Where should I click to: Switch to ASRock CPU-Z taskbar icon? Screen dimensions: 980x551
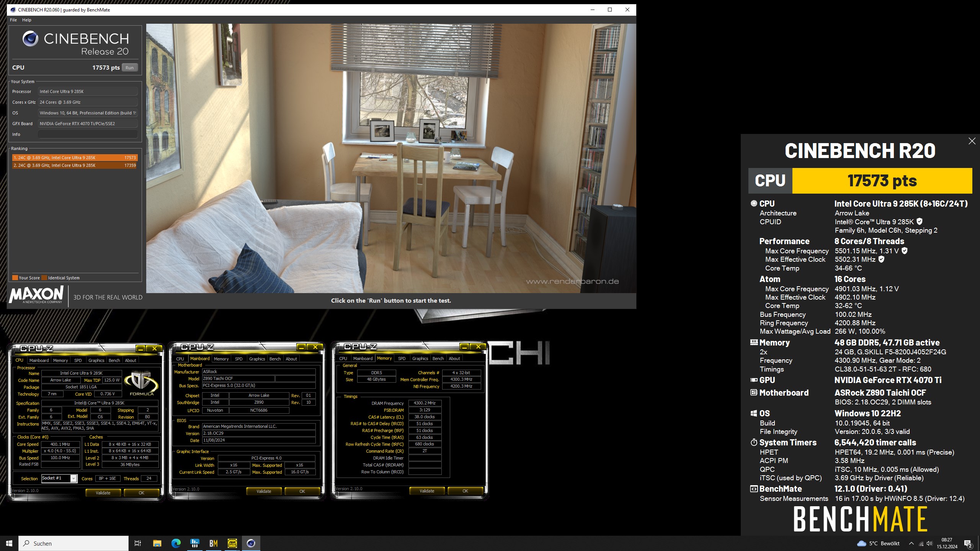[x=232, y=543]
